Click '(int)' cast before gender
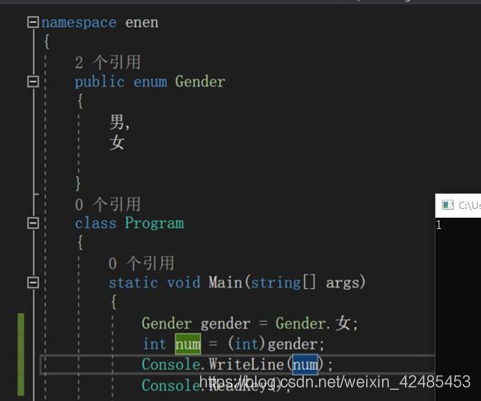This screenshot has height=401, width=481. coord(246,344)
